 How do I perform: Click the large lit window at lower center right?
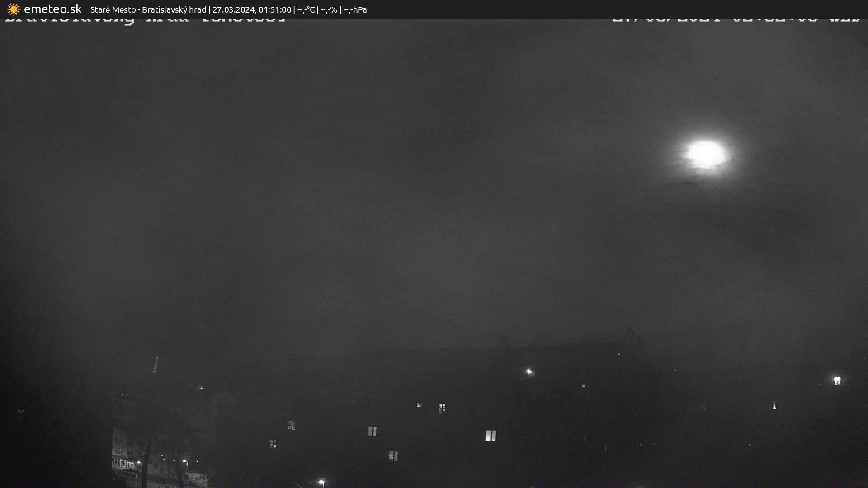tap(491, 436)
